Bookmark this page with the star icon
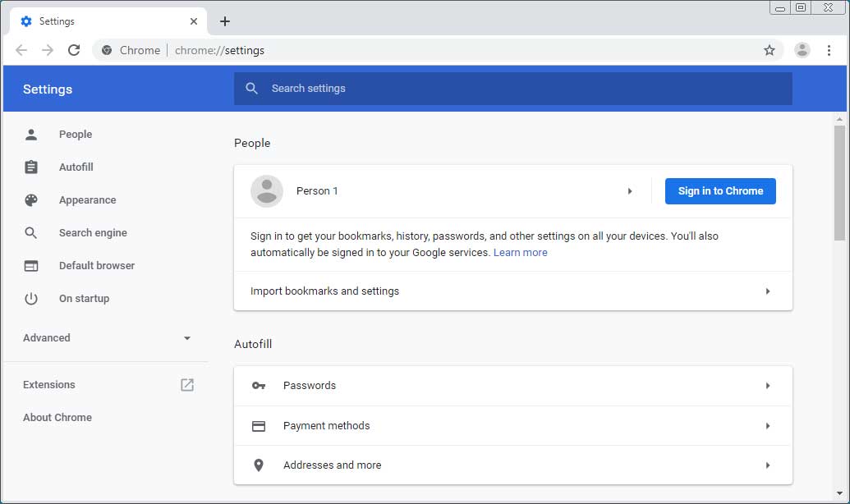This screenshot has width=850, height=504. [770, 50]
